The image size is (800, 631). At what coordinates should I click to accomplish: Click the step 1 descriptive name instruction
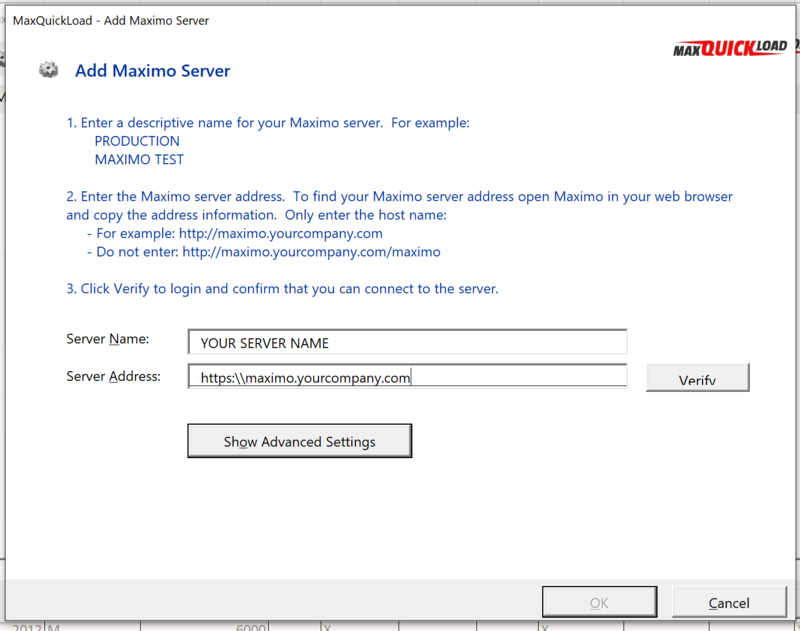pos(268,123)
